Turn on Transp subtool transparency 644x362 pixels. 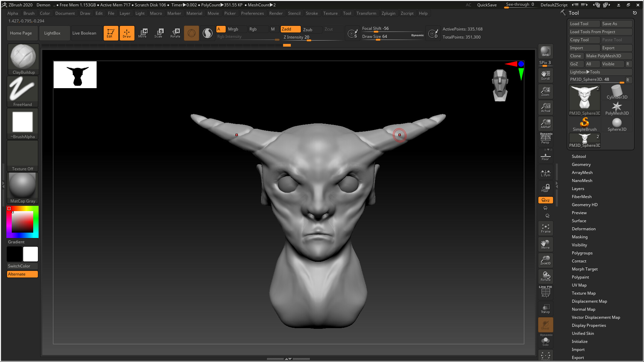pos(545,308)
